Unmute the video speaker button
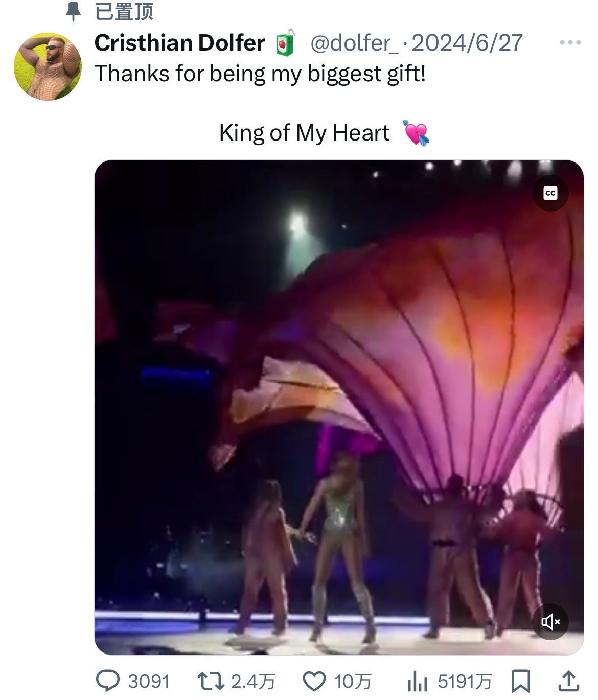The image size is (598, 700). pyautogui.click(x=550, y=621)
